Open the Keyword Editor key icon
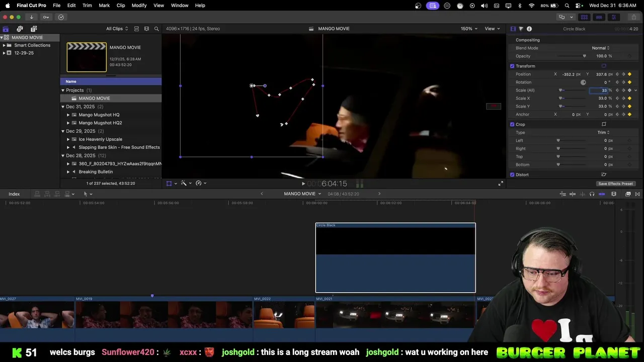Viewport: 644px width, 362px height. pyautogui.click(x=46, y=17)
